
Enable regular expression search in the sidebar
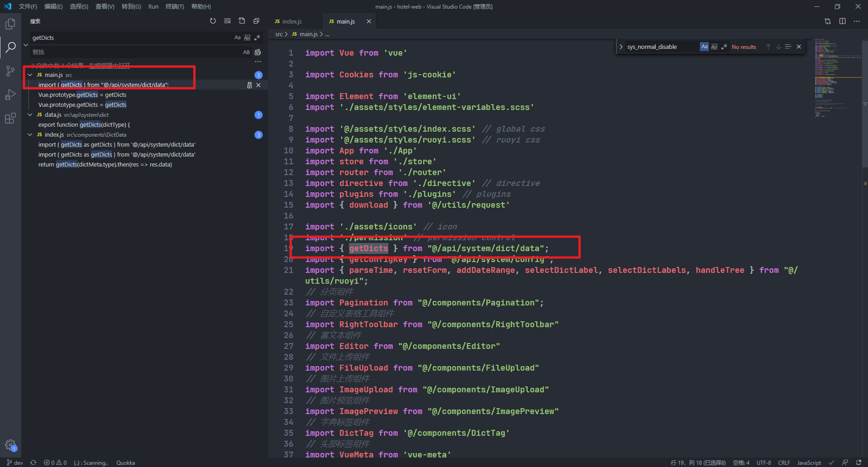(x=258, y=37)
